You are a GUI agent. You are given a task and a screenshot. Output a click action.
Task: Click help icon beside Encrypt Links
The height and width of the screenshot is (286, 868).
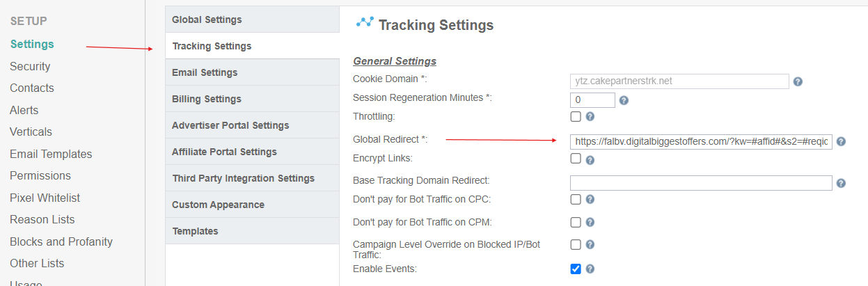(590, 160)
